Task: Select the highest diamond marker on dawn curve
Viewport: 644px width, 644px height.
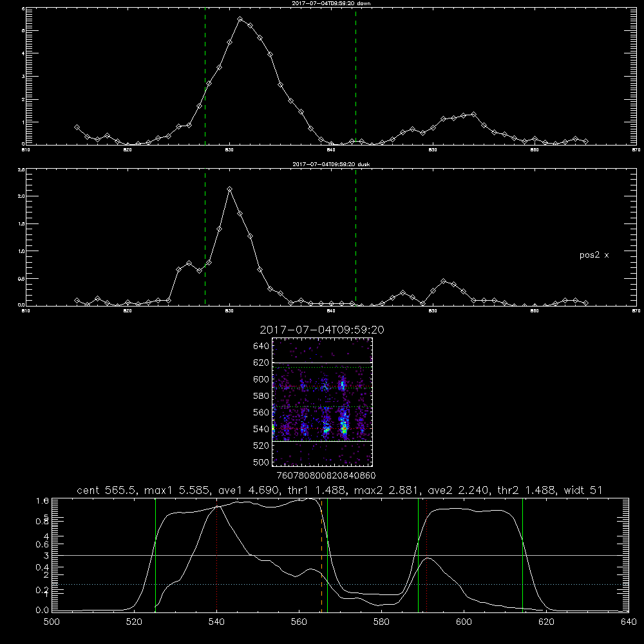Action: pyautogui.click(x=240, y=19)
